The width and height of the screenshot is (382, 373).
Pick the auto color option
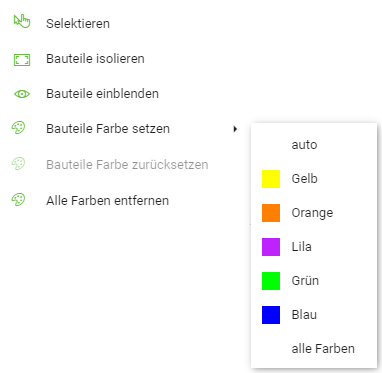click(x=304, y=145)
